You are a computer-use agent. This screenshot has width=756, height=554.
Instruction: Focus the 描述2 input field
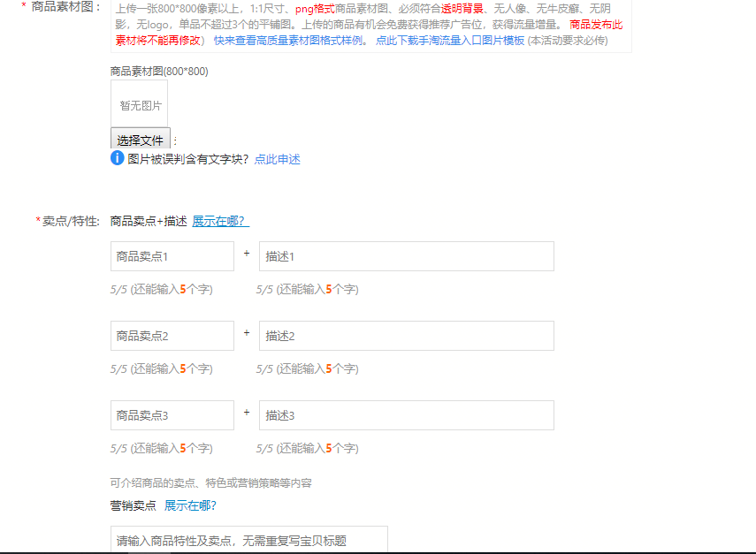point(407,336)
